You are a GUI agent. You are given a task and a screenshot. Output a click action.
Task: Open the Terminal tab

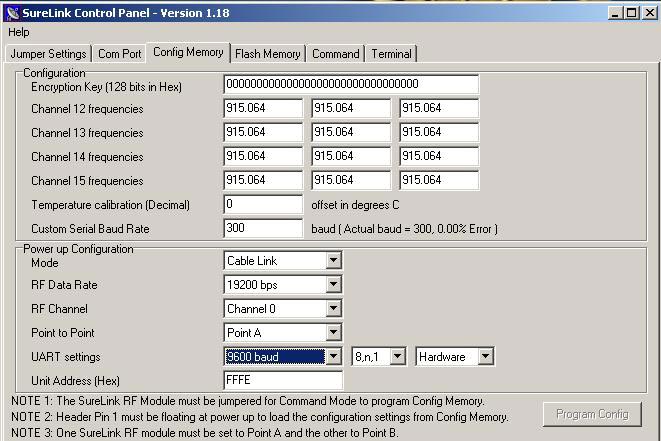[x=391, y=54]
